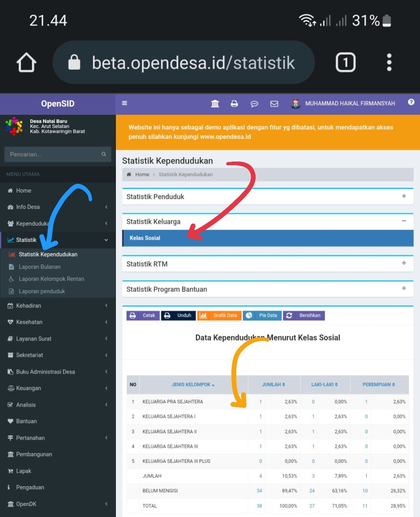Open the print icon in top toolbar
The height and width of the screenshot is (517, 420).
[x=234, y=103]
